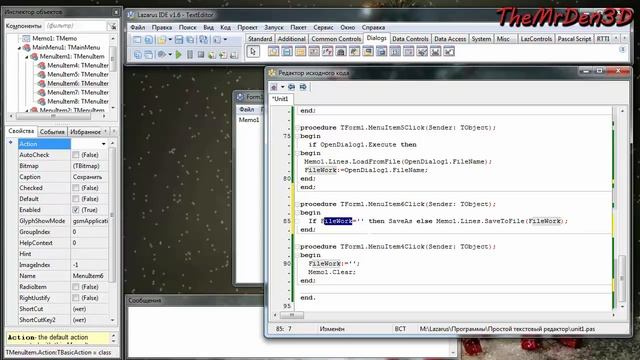Click the jump forward arrow in source editor
The width and height of the screenshot is (640, 360).
303,87
